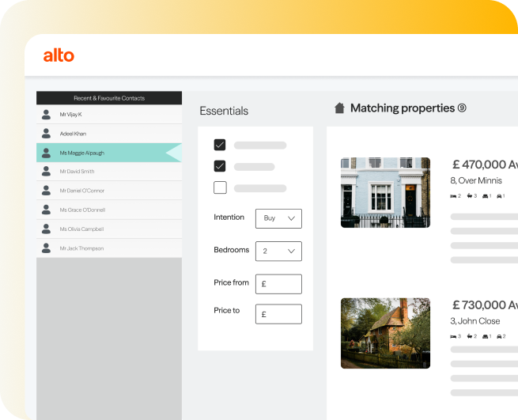Open the 8, Over Minnis property listing
Viewport: 518px width, 420px height.
coord(475,180)
